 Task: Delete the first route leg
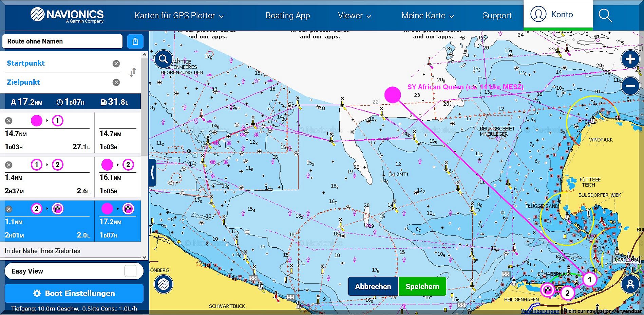[x=9, y=121]
